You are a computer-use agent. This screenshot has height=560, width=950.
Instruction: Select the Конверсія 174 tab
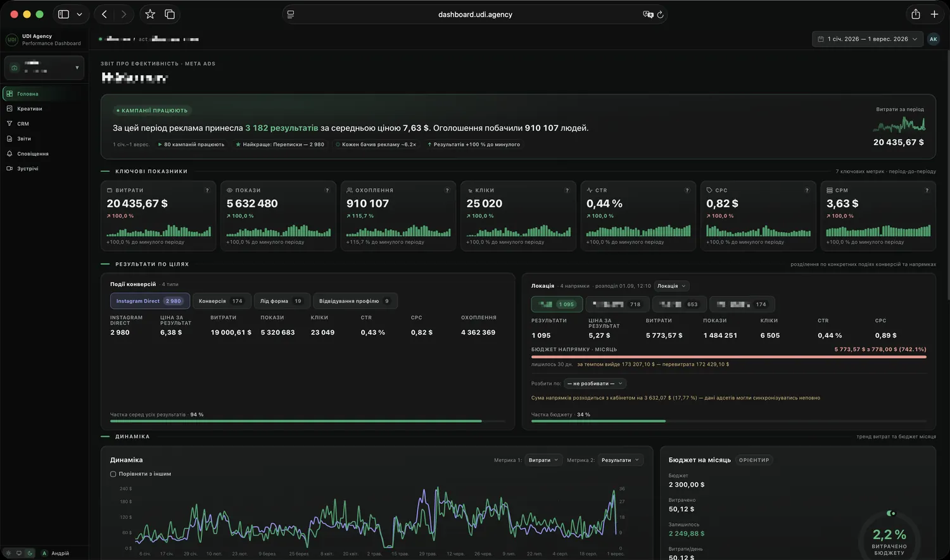(222, 301)
